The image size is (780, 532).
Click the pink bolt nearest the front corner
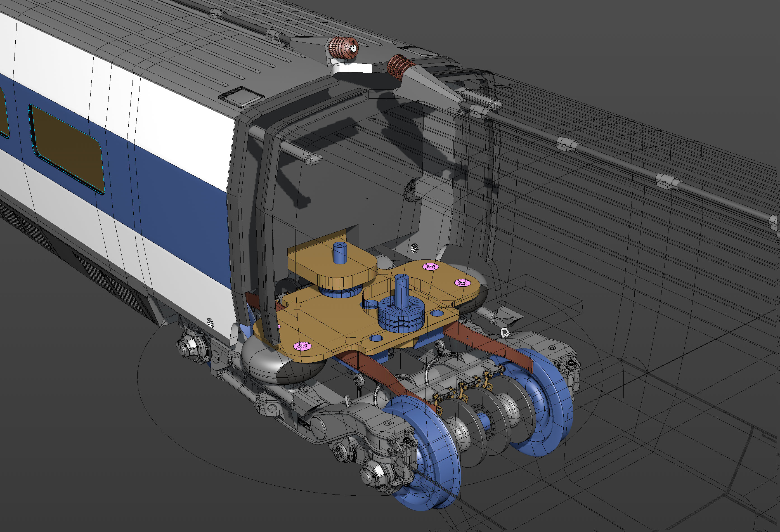click(x=302, y=346)
